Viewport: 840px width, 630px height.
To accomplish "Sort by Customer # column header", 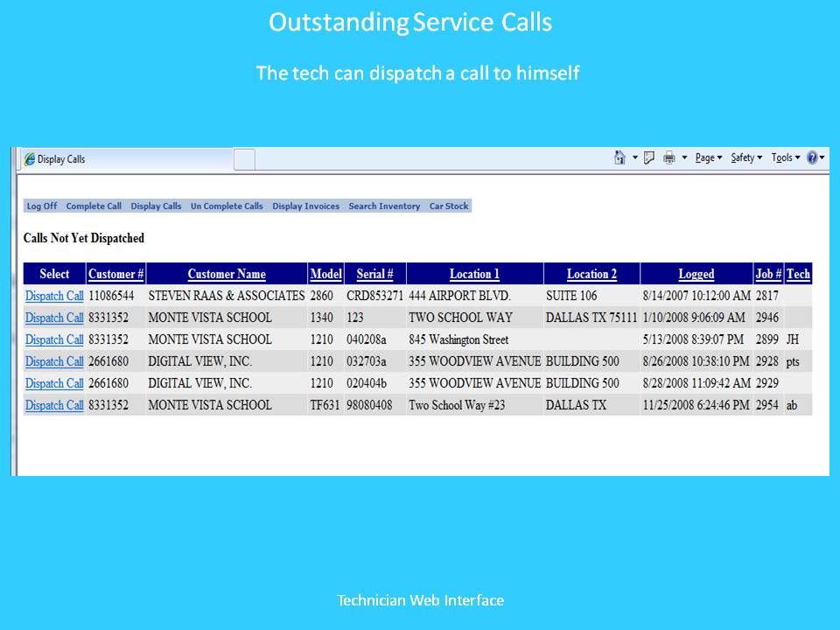I will (x=115, y=274).
